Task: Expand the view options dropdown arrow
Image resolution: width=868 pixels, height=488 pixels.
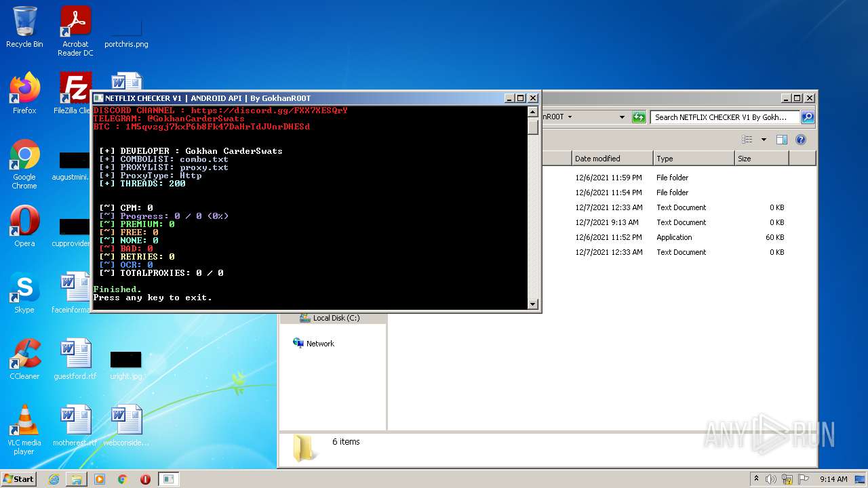Action: click(764, 140)
